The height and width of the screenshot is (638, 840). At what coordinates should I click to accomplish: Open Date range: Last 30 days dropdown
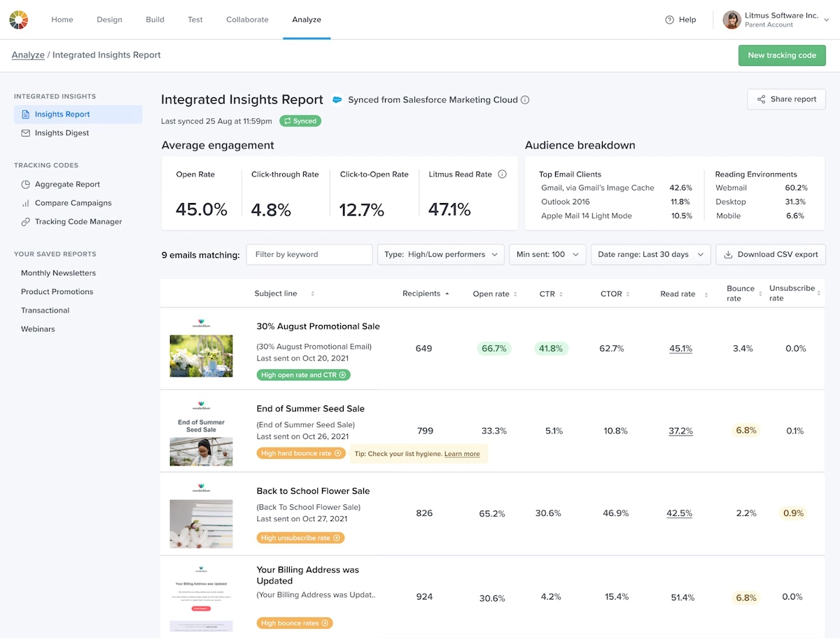tap(651, 255)
